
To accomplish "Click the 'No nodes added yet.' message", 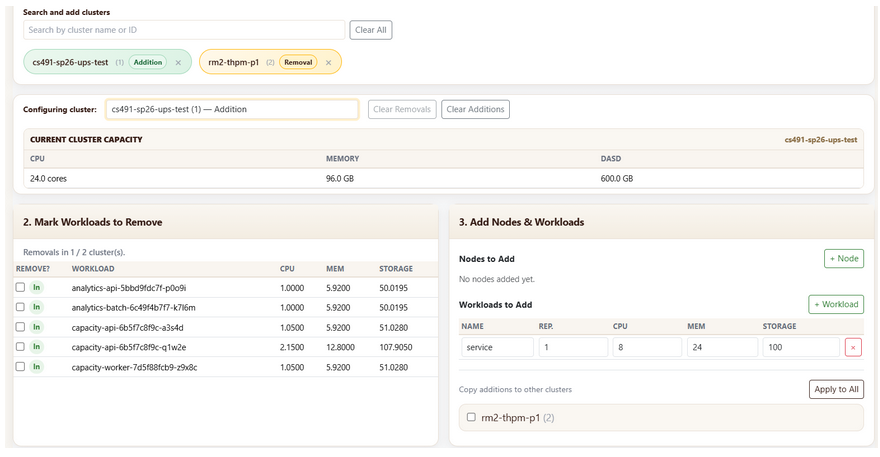I will [497, 279].
